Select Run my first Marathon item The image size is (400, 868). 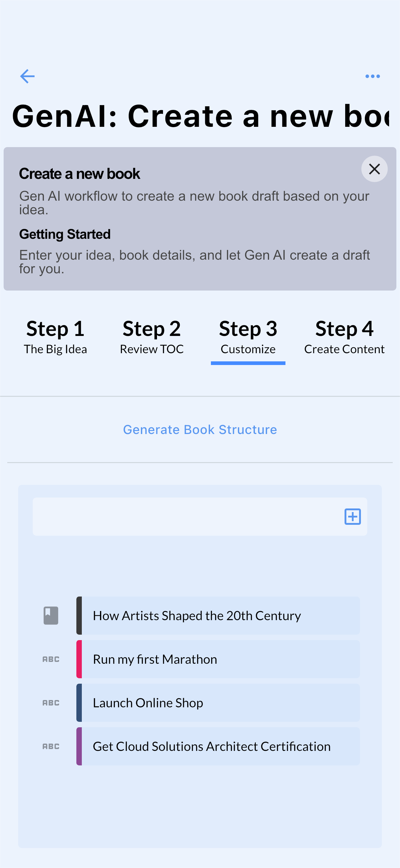click(x=221, y=659)
